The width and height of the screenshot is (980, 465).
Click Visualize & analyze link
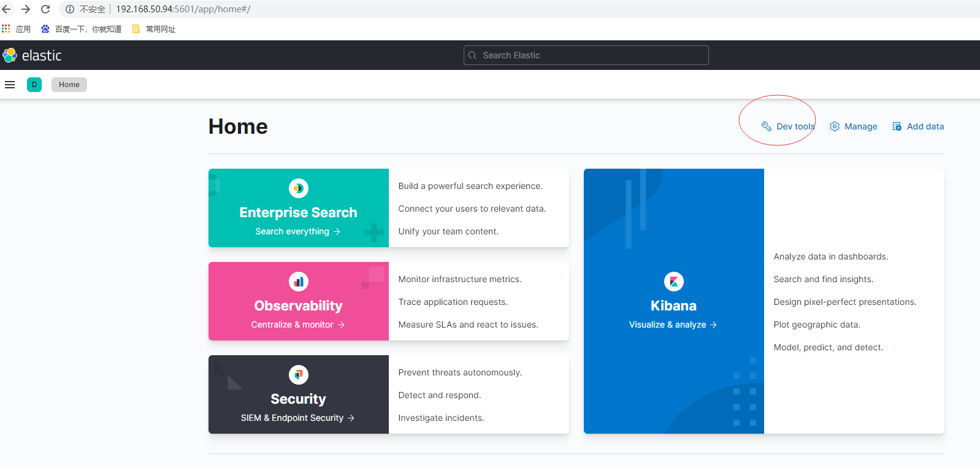[x=673, y=325]
